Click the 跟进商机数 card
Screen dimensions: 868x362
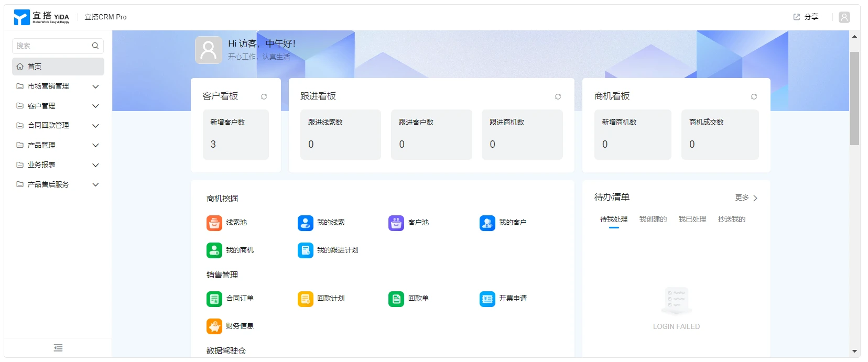click(522, 135)
